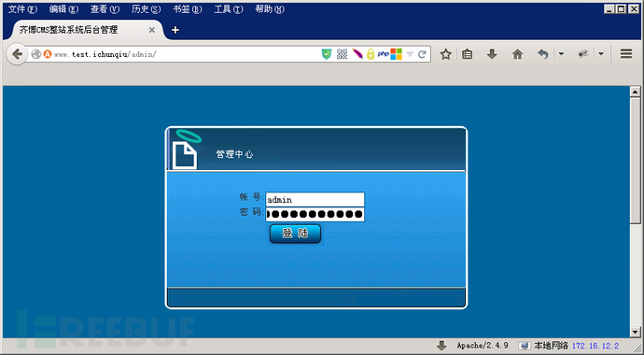Open the 查看 menu

(105, 9)
